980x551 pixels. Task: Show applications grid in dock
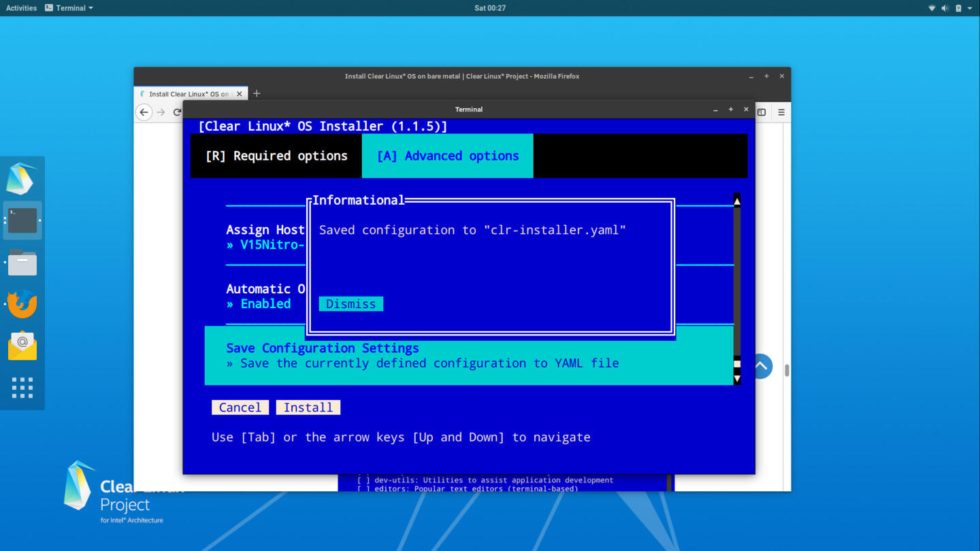click(x=22, y=388)
